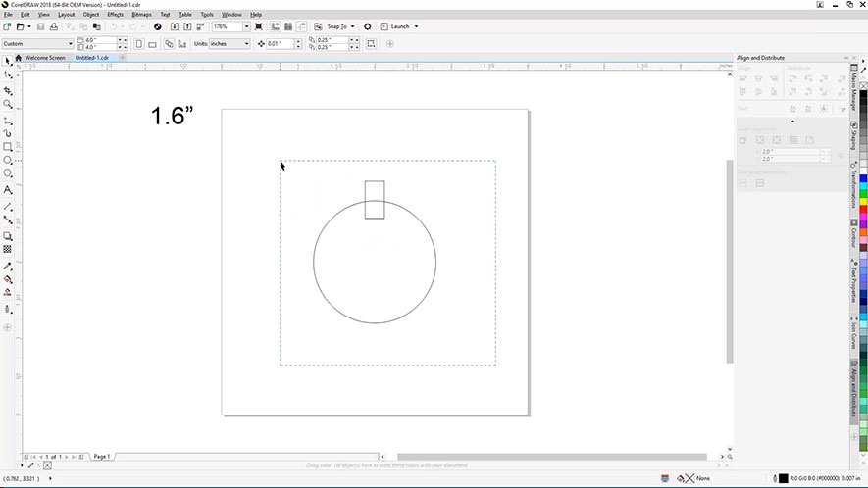Open the Units inches dropdown
This screenshot has height=488, width=868.
pos(248,44)
